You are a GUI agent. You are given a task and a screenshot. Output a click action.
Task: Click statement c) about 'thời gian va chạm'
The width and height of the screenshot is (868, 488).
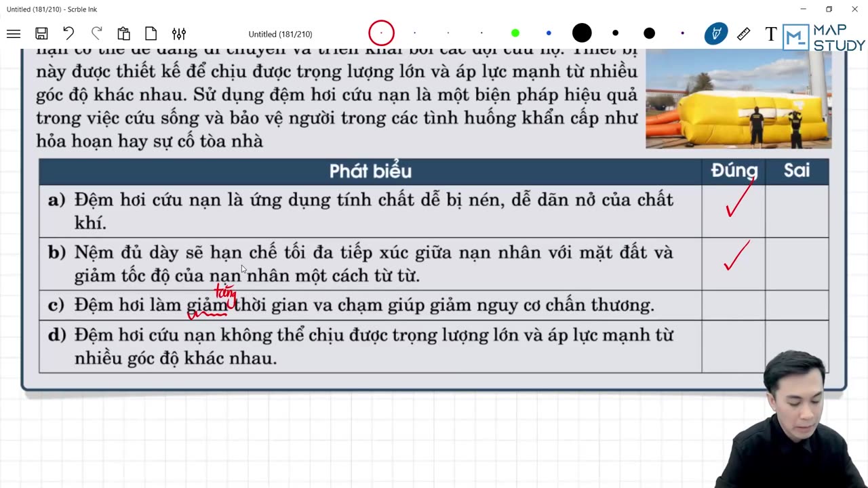351,305
